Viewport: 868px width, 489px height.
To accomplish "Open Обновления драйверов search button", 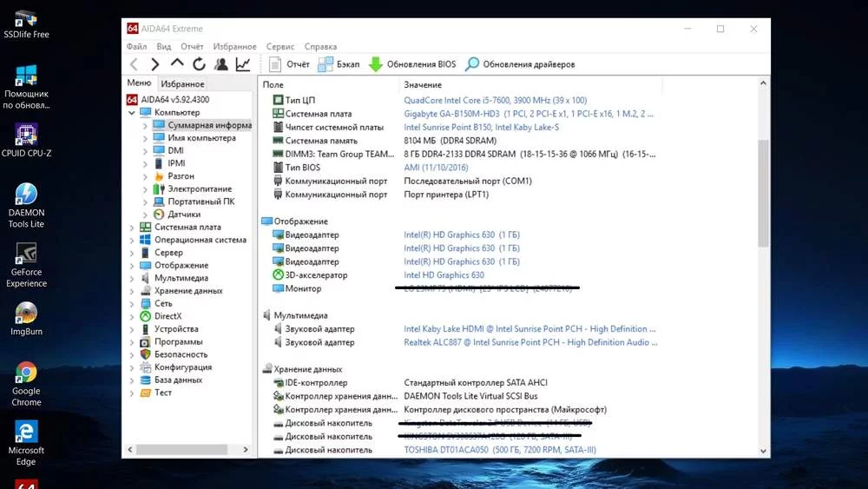I will point(520,64).
